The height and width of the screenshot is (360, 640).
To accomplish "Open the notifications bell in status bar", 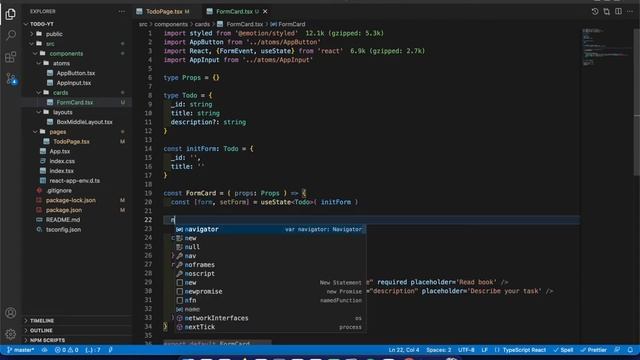I will (x=630, y=350).
